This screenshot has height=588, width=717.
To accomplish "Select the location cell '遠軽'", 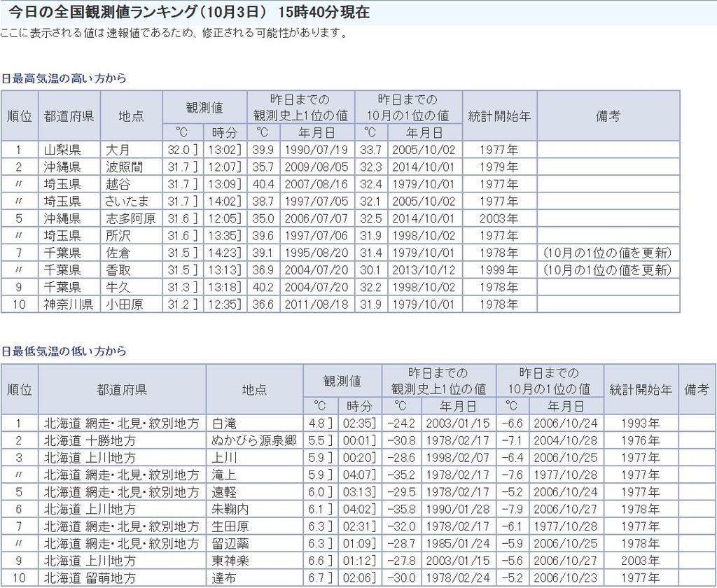I will tap(255, 492).
